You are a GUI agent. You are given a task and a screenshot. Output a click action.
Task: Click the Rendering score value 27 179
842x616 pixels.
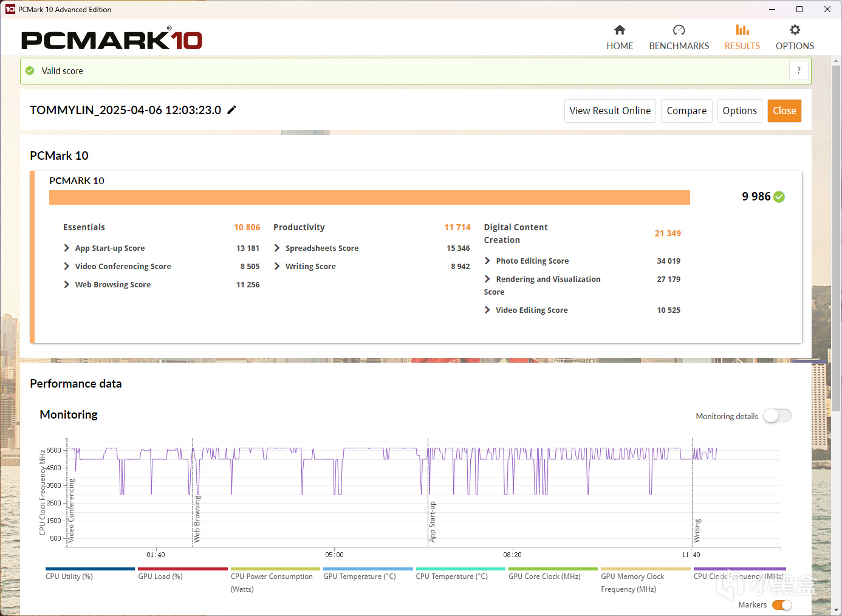click(x=668, y=279)
